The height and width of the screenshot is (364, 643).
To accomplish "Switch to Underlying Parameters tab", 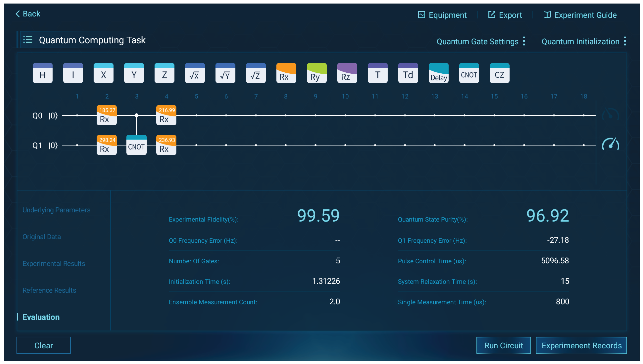I will [x=56, y=210].
